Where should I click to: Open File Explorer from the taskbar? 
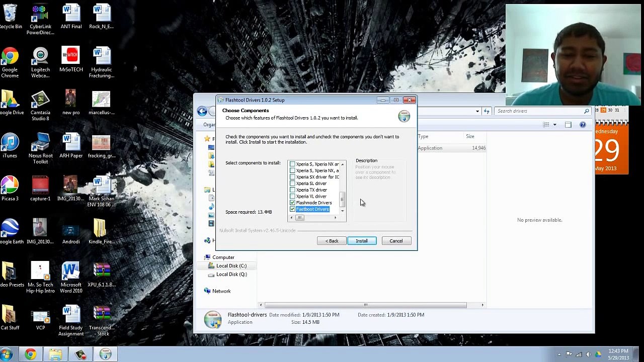55,355
